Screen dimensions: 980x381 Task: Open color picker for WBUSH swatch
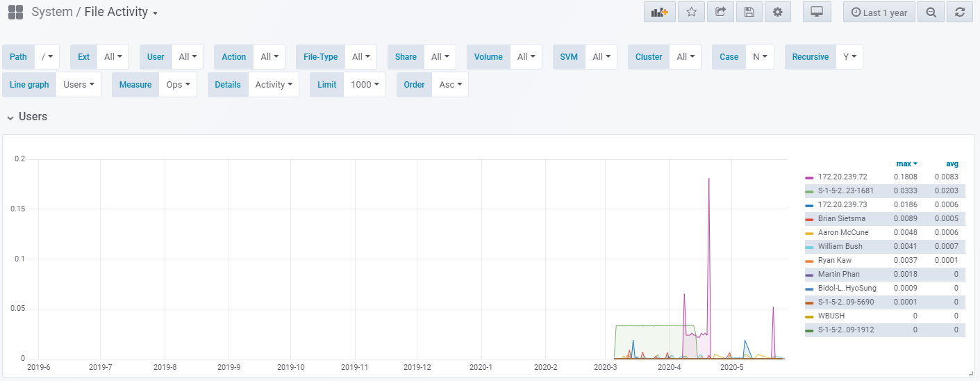(x=809, y=317)
